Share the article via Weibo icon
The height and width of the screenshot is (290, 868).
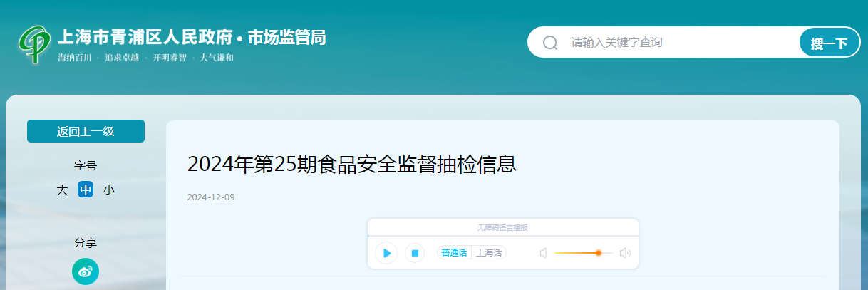tap(86, 271)
